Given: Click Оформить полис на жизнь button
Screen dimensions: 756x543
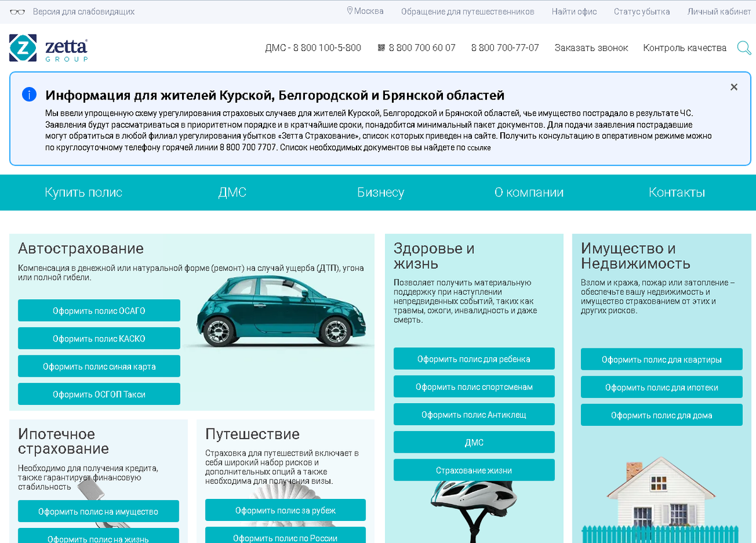Looking at the screenshot, I should (x=98, y=535).
